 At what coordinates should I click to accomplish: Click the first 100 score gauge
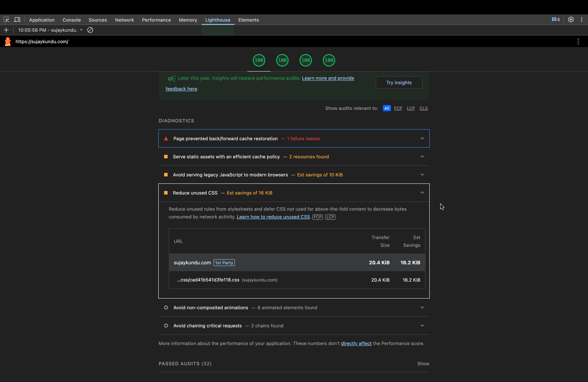tap(259, 60)
